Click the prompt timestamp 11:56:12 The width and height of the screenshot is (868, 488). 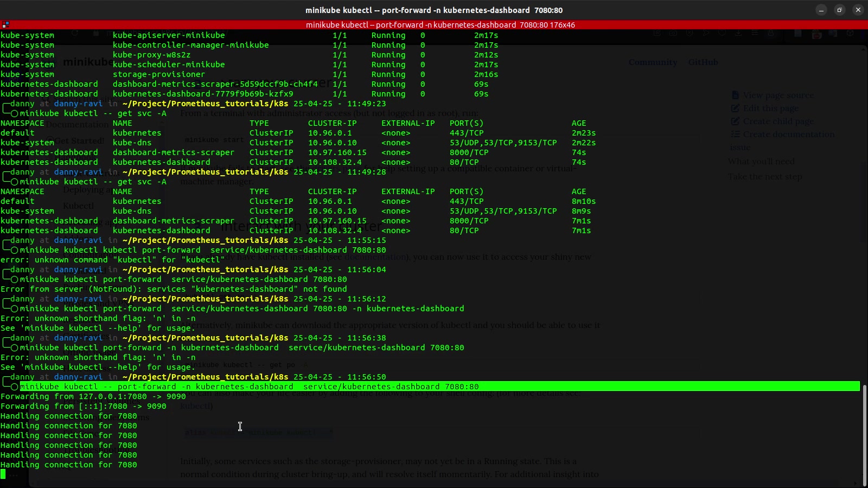367,299
